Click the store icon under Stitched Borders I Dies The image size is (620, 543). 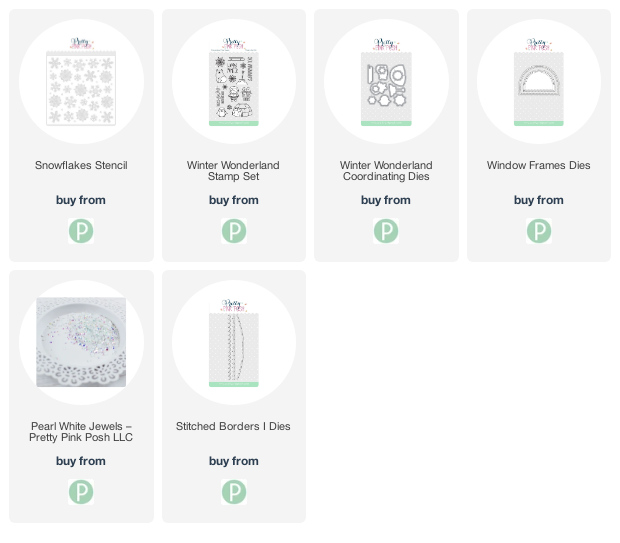(x=234, y=492)
